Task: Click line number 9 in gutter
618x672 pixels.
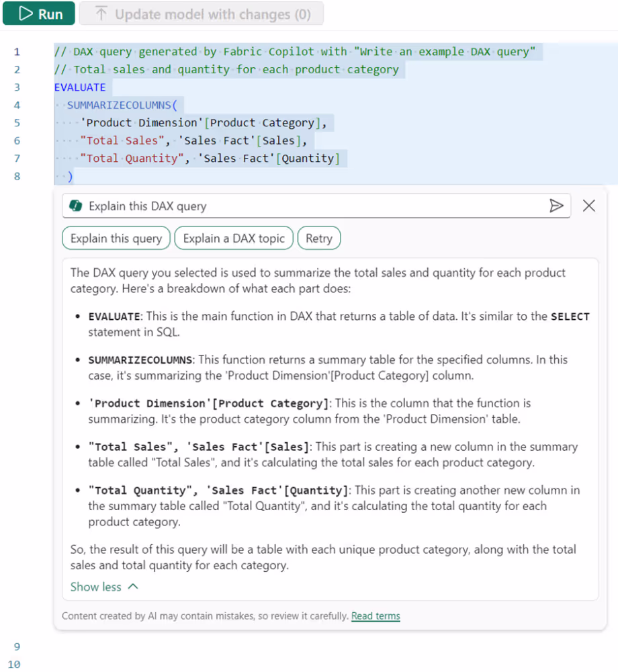Action: point(17,646)
